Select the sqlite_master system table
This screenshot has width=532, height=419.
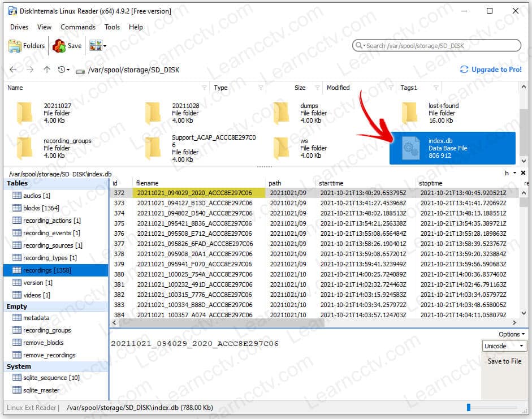(x=41, y=390)
